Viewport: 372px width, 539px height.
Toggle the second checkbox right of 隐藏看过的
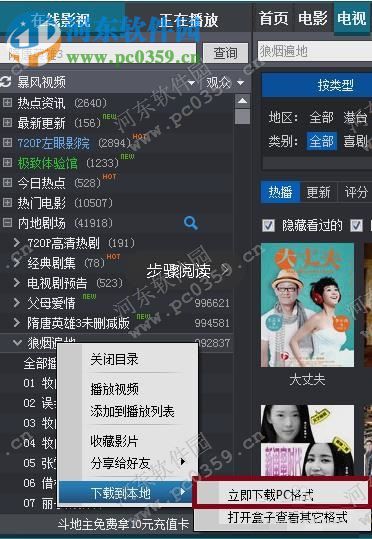pos(356,226)
